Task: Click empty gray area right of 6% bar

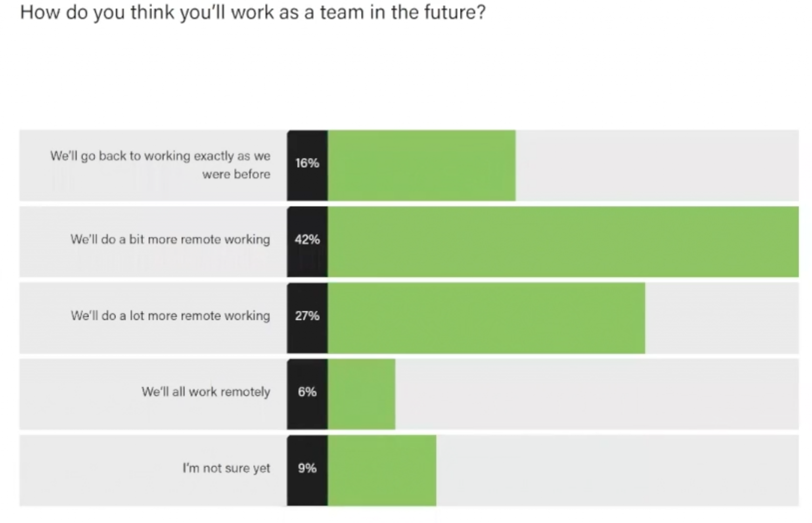Action: coord(597,394)
